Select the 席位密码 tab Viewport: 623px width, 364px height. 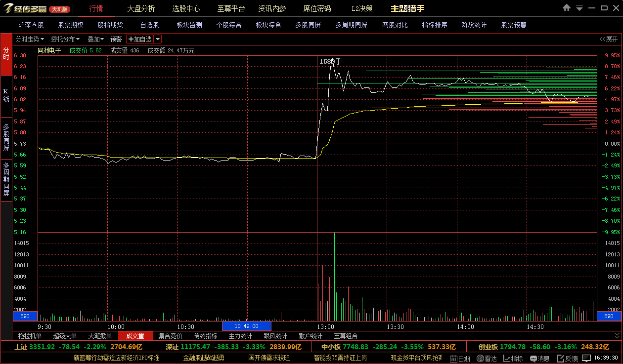[x=317, y=8]
